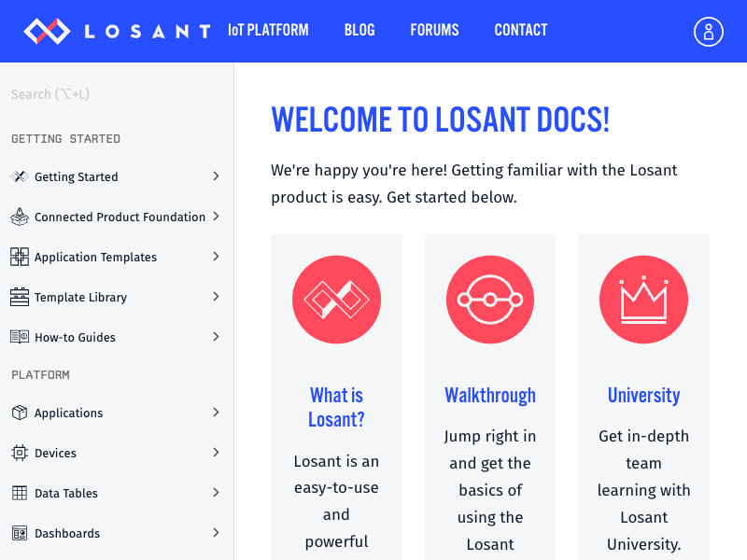Click the Data Tables grid icon
Image resolution: width=747 pixels, height=560 pixels.
pos(20,493)
